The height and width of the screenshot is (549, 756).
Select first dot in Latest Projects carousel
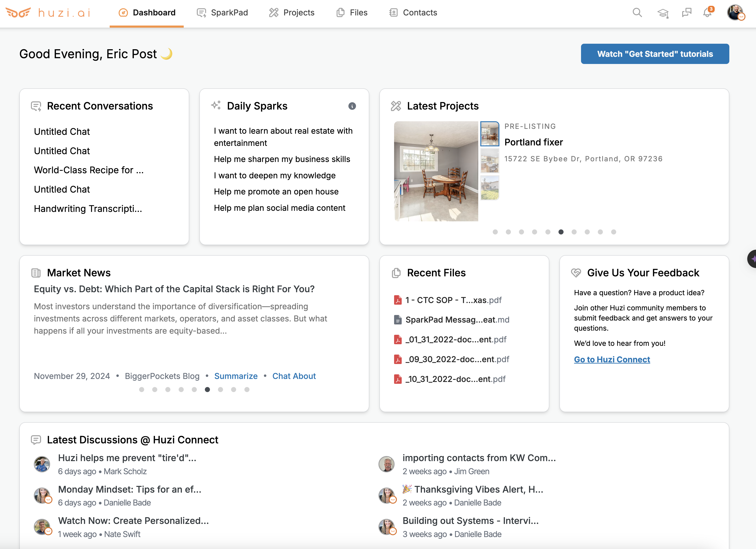pos(495,232)
